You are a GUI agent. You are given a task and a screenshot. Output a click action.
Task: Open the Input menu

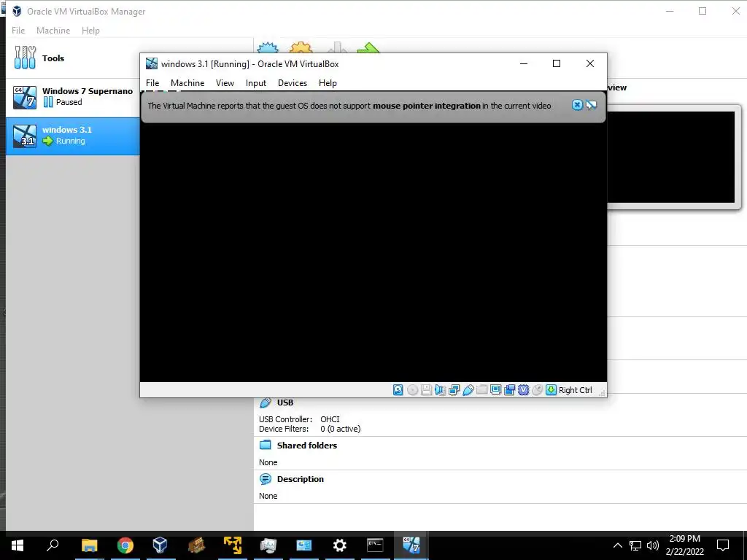click(256, 83)
